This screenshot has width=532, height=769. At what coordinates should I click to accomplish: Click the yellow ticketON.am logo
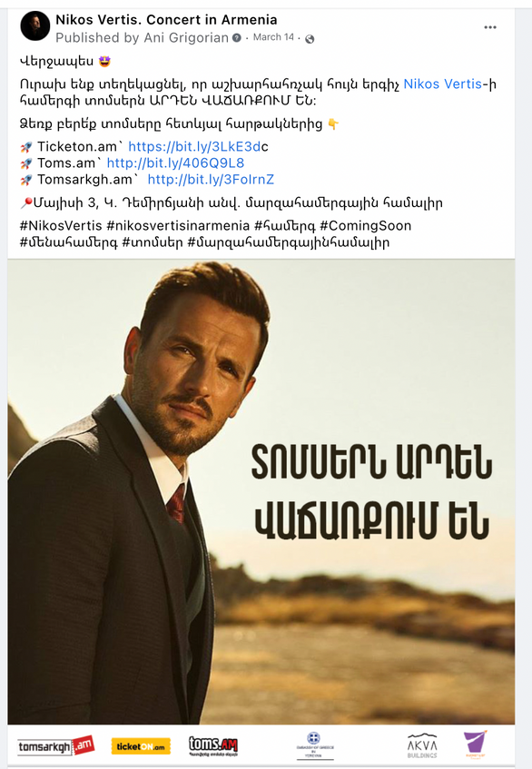click(x=141, y=746)
